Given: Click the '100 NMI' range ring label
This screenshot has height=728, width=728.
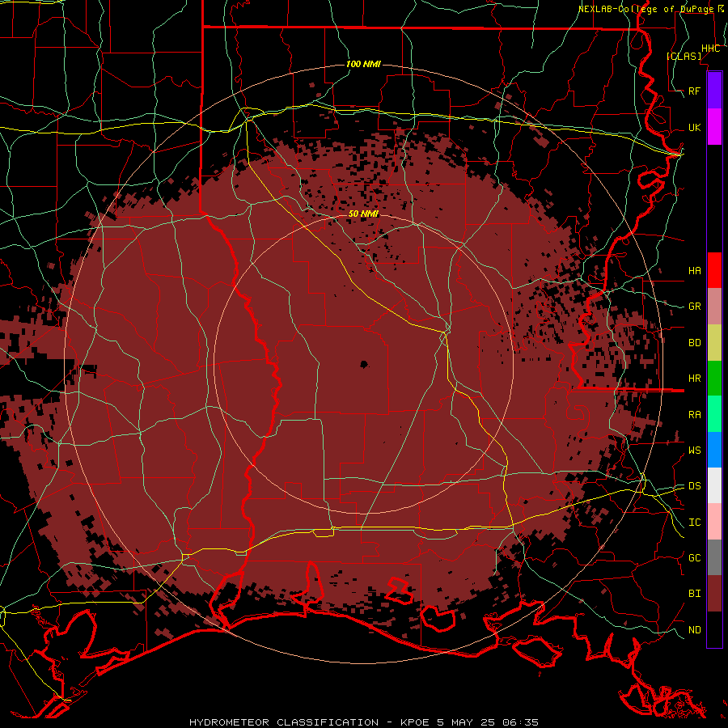Looking at the screenshot, I should (x=363, y=64).
